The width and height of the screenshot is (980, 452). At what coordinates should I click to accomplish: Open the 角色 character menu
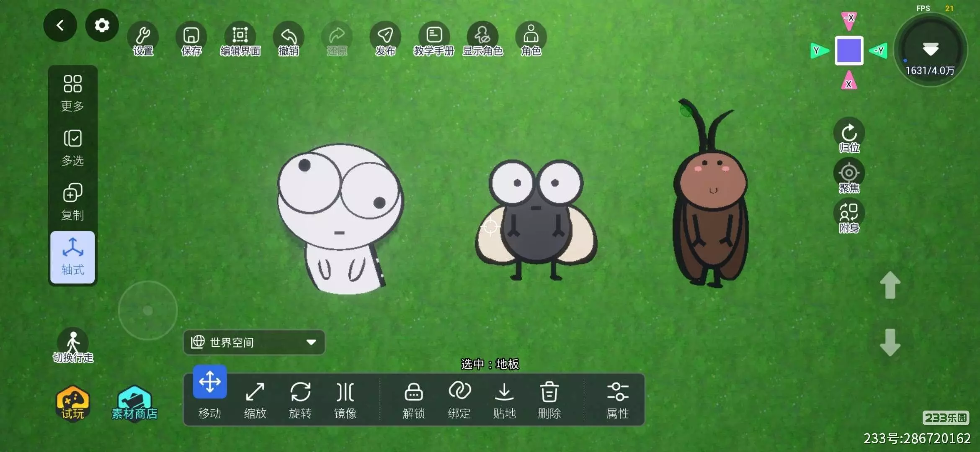tap(531, 39)
